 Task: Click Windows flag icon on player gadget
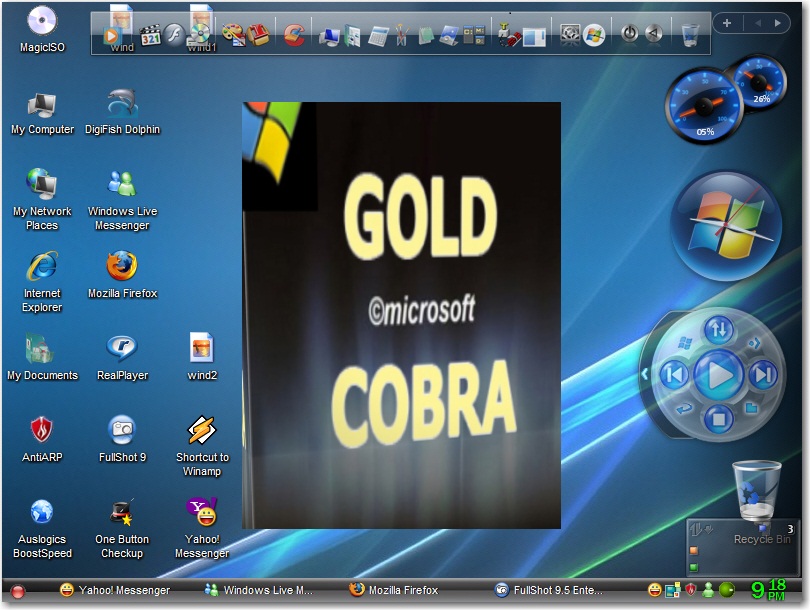click(x=685, y=342)
